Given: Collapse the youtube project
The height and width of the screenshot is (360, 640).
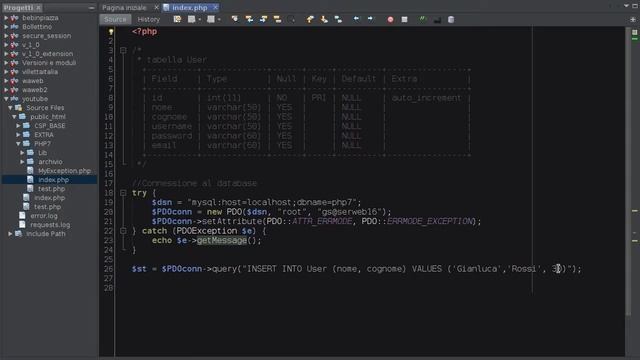Looking at the screenshot, I should click(6, 99).
